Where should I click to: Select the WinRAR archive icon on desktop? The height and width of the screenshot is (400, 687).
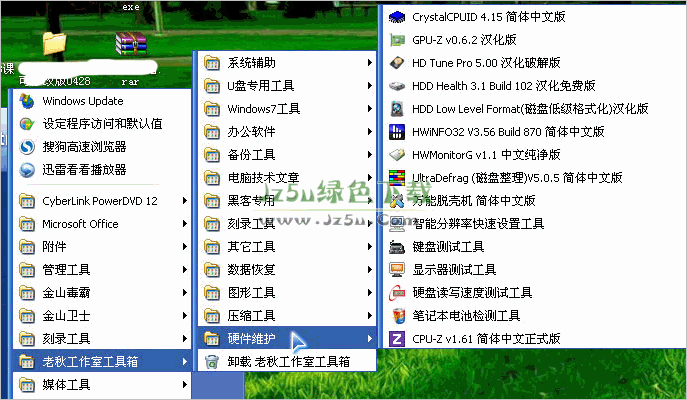[131, 44]
